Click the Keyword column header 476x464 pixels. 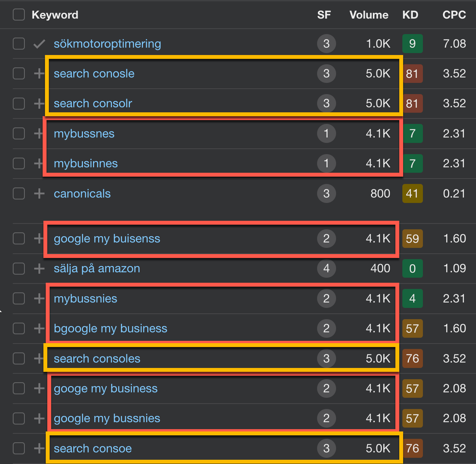coord(55,15)
